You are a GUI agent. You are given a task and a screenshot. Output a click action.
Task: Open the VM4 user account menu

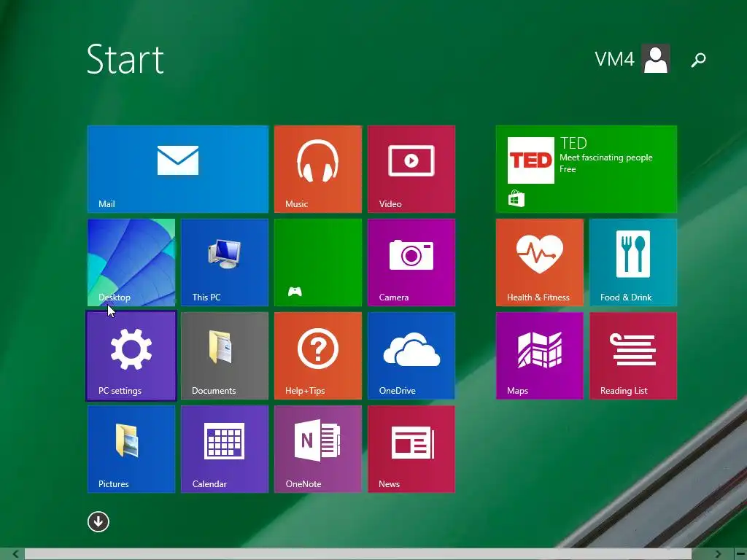632,59
